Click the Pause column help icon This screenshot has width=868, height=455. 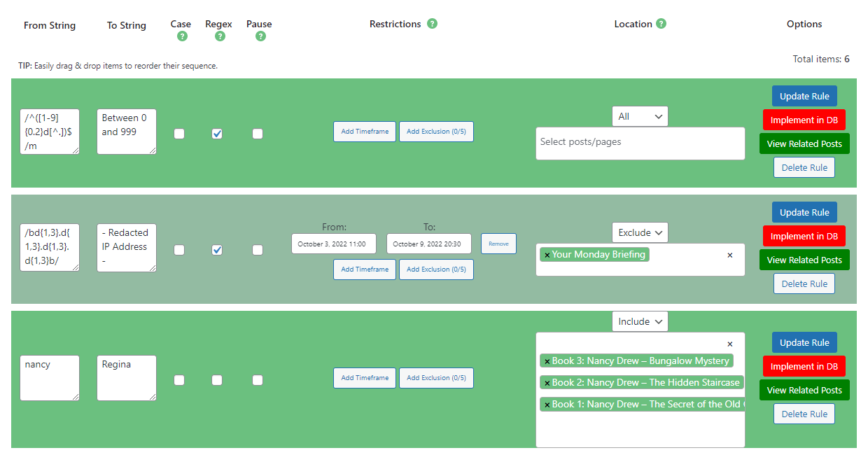pos(260,36)
